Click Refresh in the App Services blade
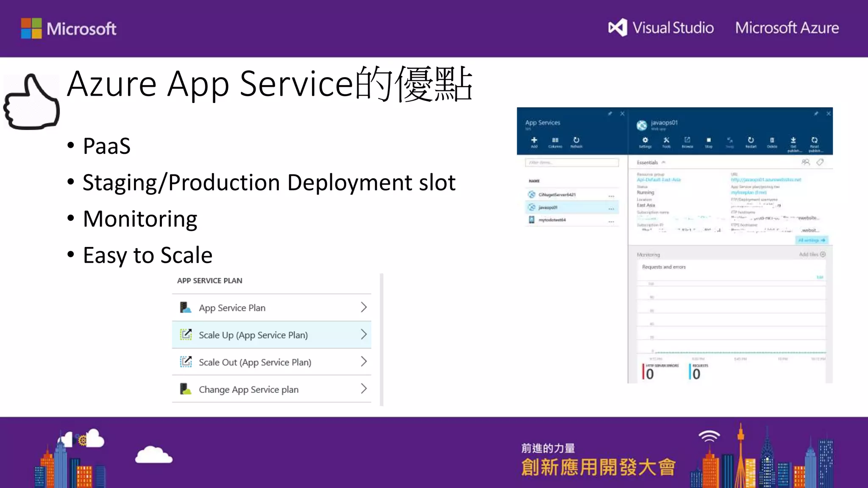The image size is (868, 488). tap(576, 142)
